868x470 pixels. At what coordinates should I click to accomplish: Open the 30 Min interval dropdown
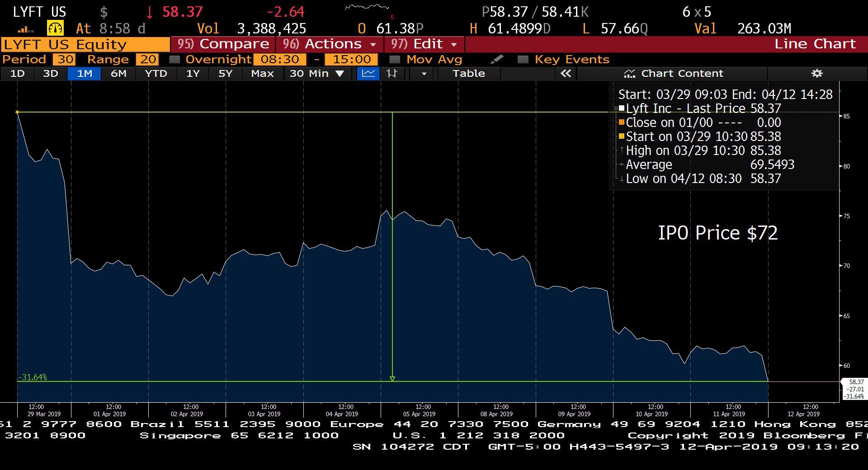point(317,73)
